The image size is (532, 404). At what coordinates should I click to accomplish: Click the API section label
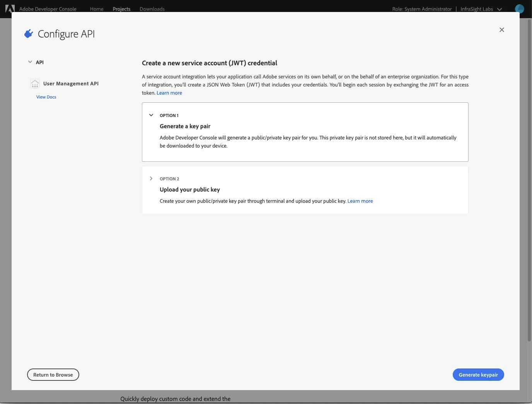pyautogui.click(x=40, y=62)
